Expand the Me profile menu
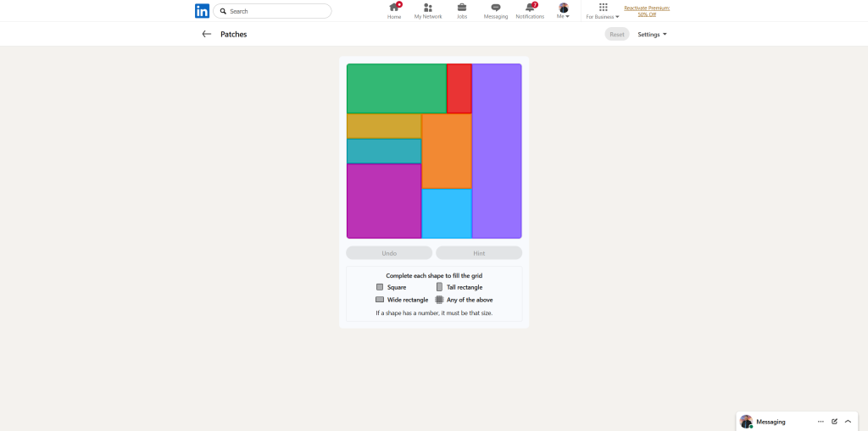Viewport: 868px width, 431px height. tap(564, 10)
